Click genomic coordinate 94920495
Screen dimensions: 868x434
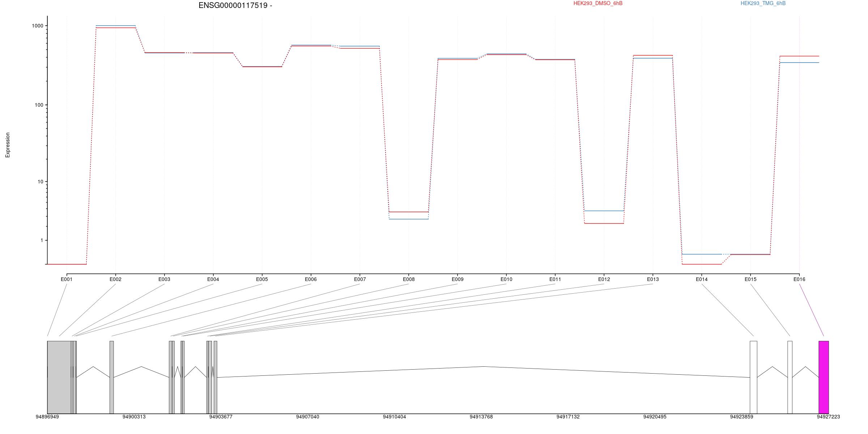[655, 417]
